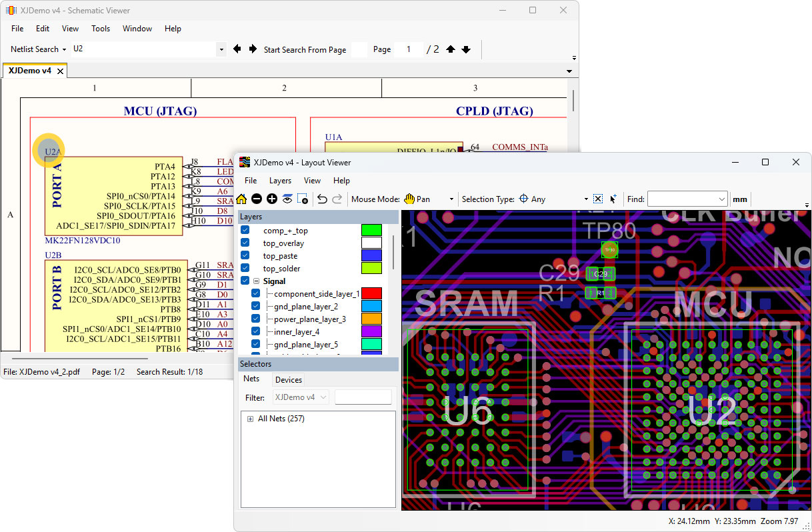The width and height of the screenshot is (812, 532).
Task: Uncheck the top_overlay layer checkbox
Action: click(x=245, y=243)
